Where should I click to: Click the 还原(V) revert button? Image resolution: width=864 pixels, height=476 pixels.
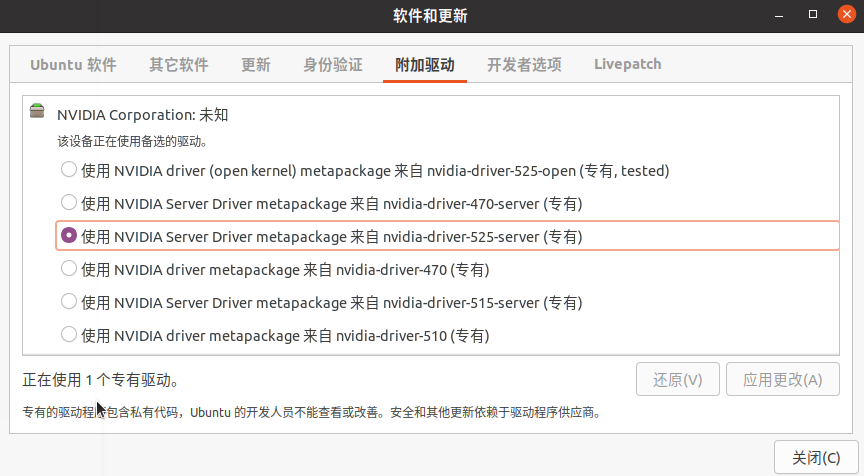[x=678, y=379]
